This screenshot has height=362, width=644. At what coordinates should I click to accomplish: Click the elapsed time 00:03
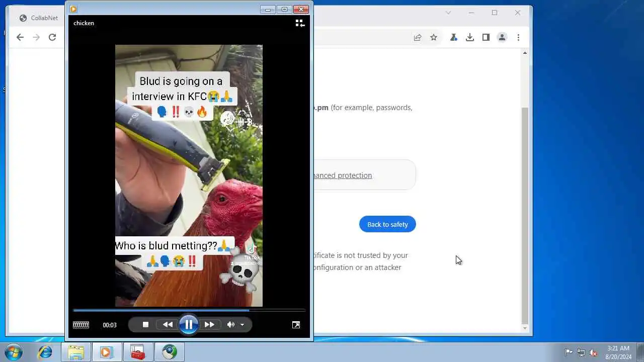tap(110, 325)
